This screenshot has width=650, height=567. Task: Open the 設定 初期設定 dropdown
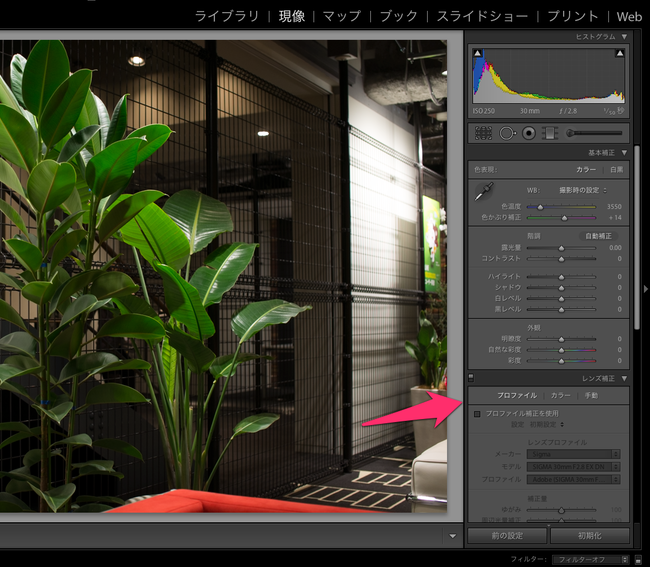tap(547, 424)
